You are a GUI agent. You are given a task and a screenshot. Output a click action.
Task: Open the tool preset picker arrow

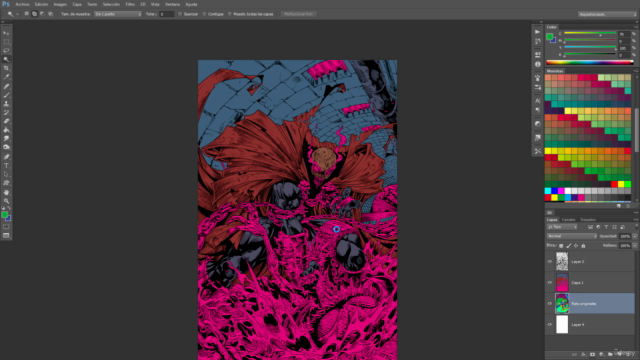pos(17,14)
